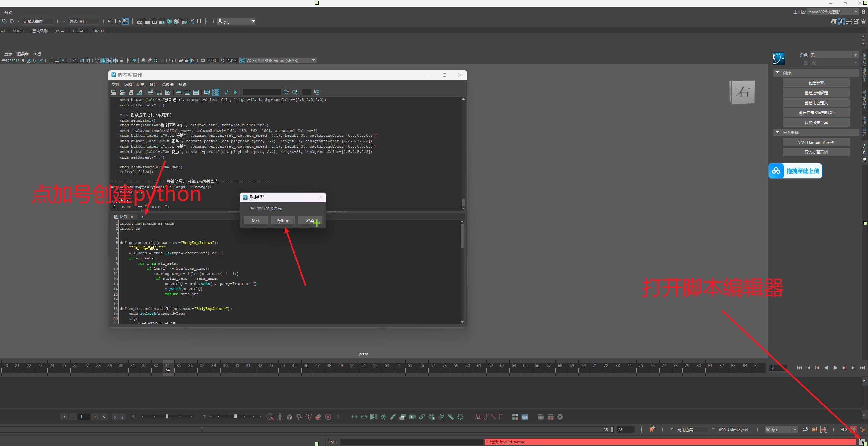Image resolution: width=868 pixels, height=446 pixels.
Task: Select the textured display mode icon
Action: click(x=110, y=60)
